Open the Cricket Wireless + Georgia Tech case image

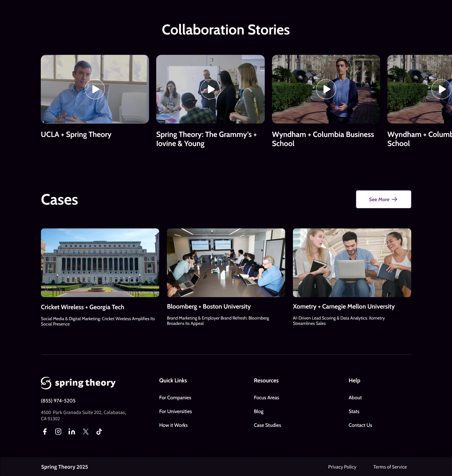[100, 263]
